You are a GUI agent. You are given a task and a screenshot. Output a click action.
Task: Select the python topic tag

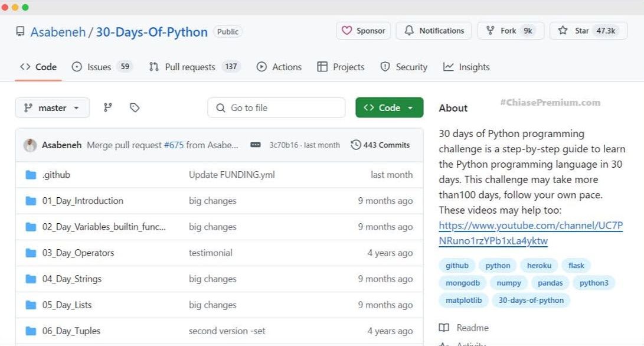click(498, 266)
